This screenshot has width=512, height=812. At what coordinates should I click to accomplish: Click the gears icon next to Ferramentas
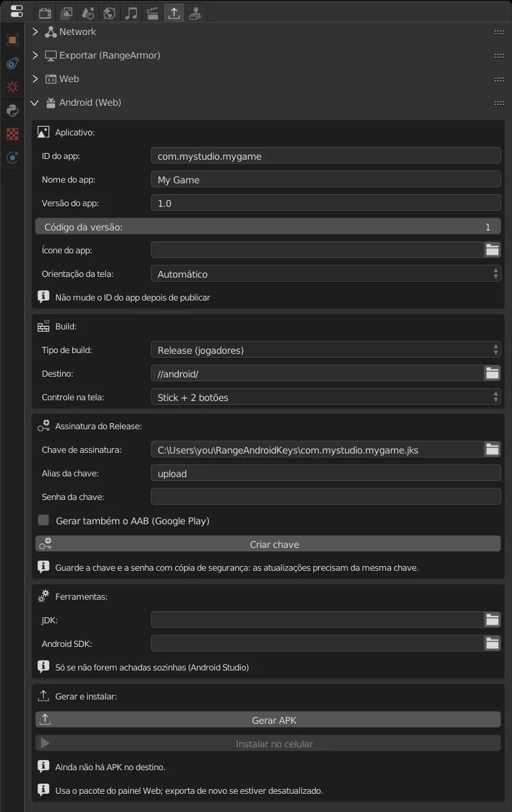[x=44, y=596]
